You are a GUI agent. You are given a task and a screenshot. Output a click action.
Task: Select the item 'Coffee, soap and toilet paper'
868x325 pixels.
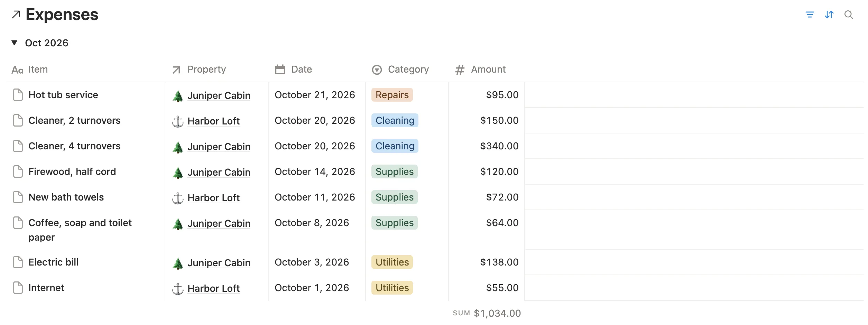[80, 230]
